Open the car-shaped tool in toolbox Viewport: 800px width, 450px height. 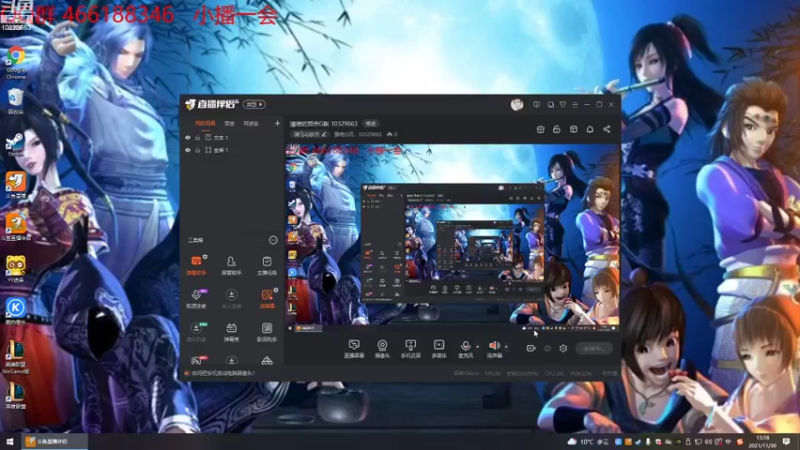point(266,361)
